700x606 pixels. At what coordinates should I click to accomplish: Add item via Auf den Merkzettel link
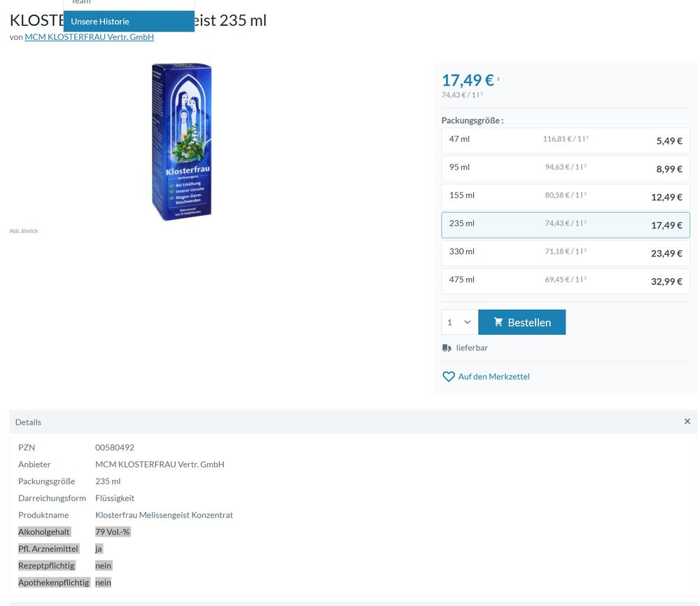click(493, 377)
